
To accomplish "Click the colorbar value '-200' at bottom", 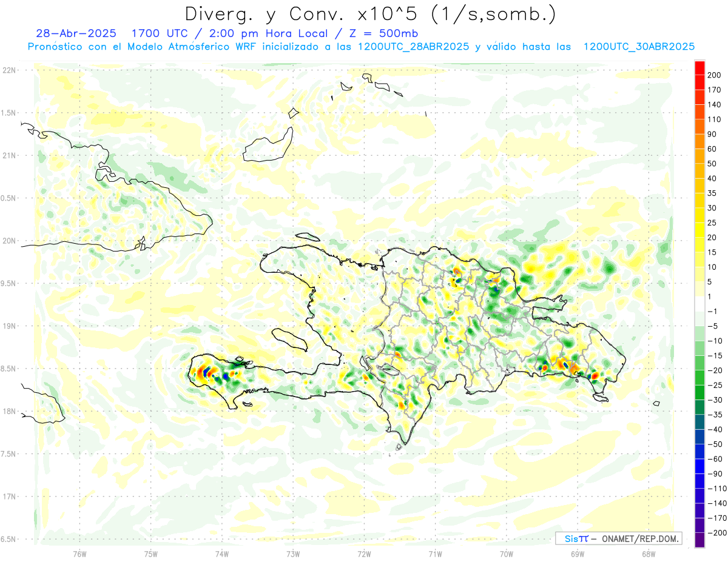I will (716, 533).
